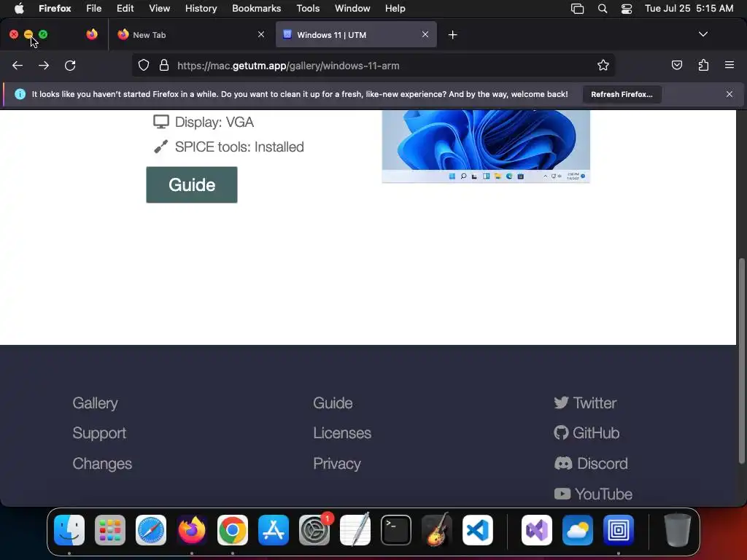Viewport: 747px width, 560px height.
Task: Open the App Store from the Dock
Action: coord(274,530)
